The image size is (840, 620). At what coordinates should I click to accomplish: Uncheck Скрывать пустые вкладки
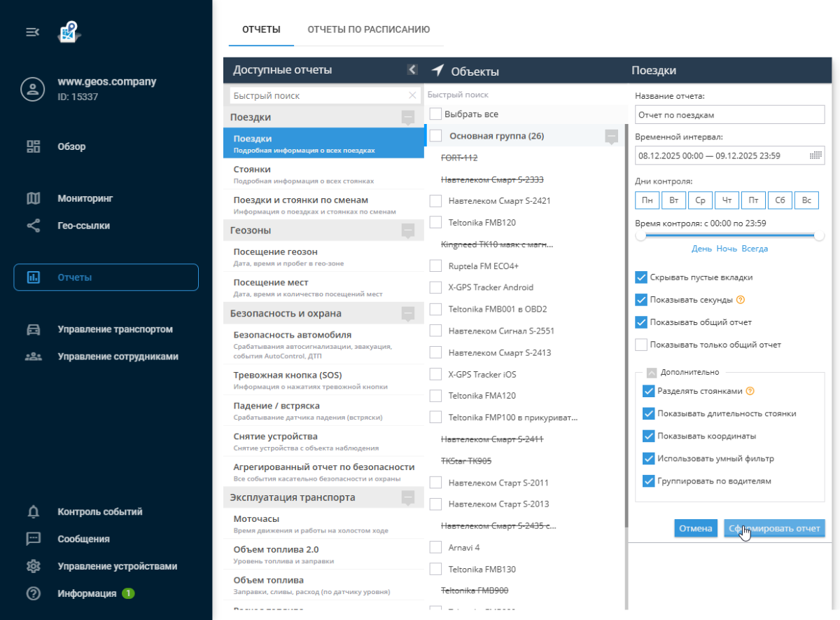[641, 277]
